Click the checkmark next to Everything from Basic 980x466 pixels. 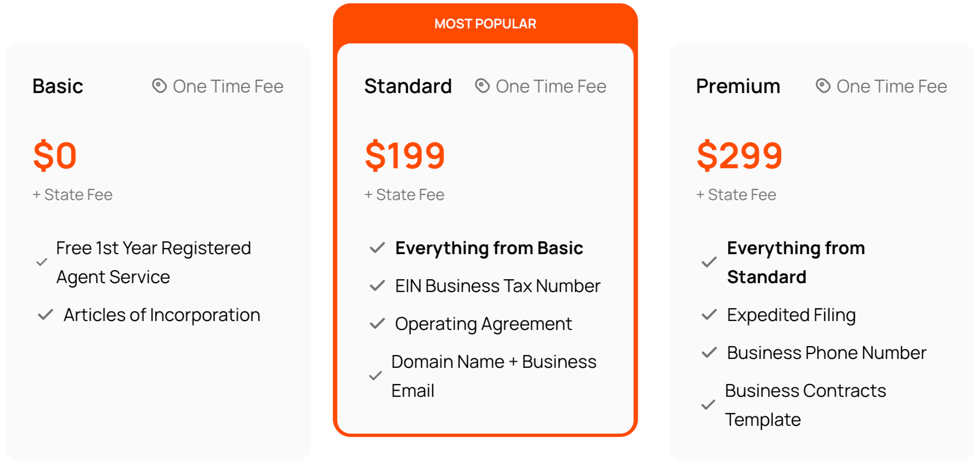(378, 248)
